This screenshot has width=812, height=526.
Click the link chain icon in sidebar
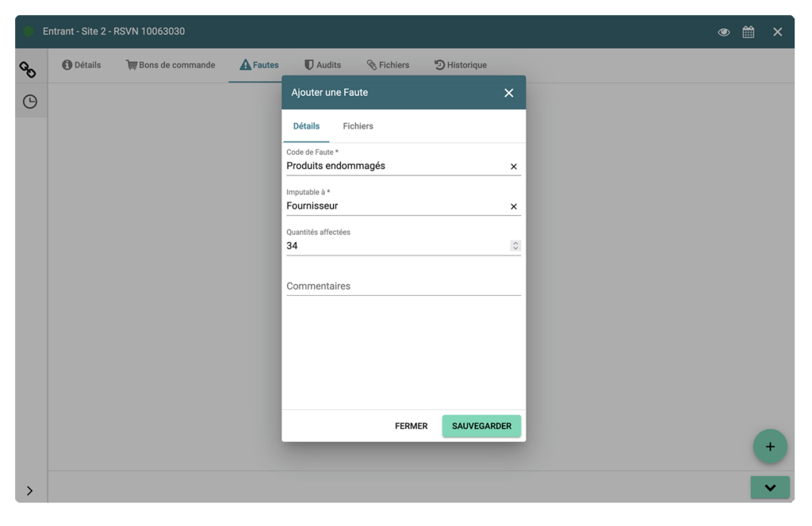tap(28, 70)
